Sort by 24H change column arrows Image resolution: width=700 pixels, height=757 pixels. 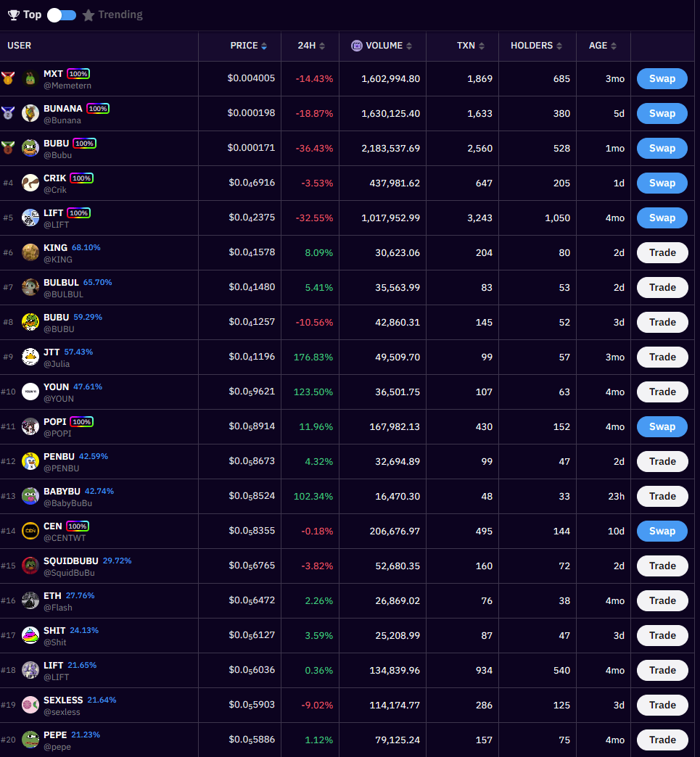(322, 46)
